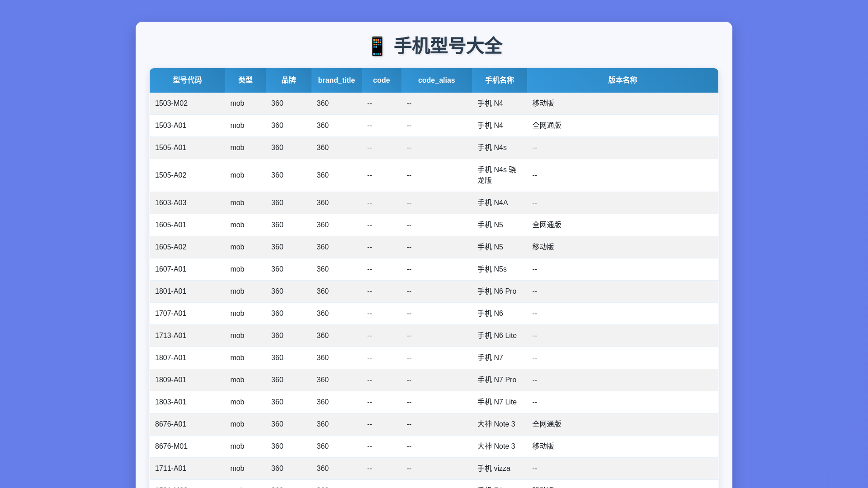Select model code 1503-A01
Screen dimensions: 868x488
171,126
